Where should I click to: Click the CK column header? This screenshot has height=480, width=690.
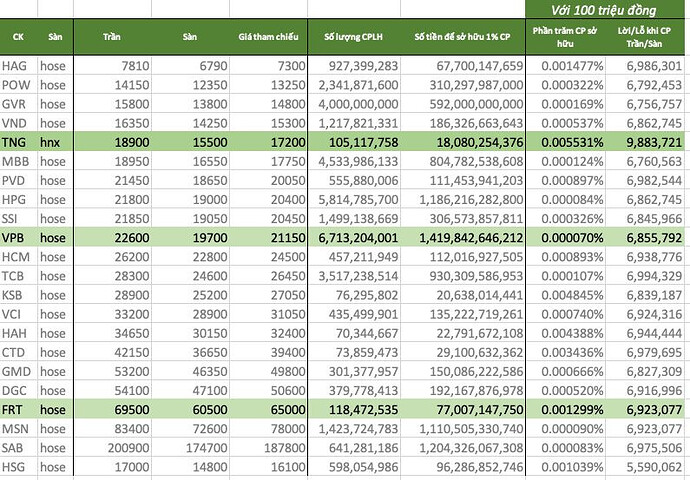tap(18, 36)
